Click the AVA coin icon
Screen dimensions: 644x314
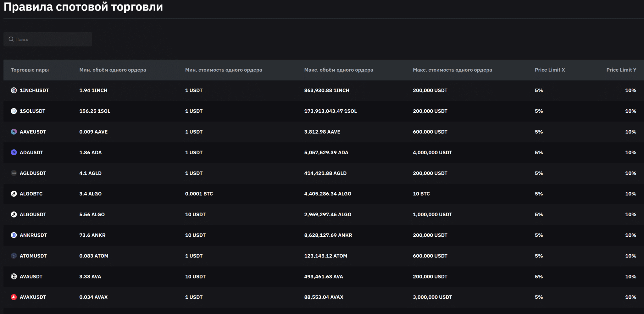pyautogui.click(x=14, y=277)
